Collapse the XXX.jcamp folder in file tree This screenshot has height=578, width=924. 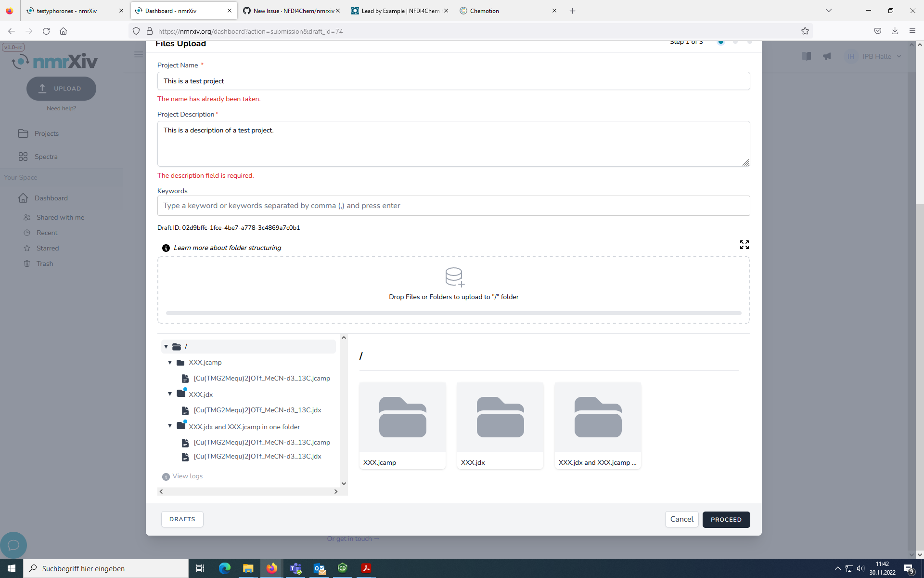pyautogui.click(x=170, y=362)
